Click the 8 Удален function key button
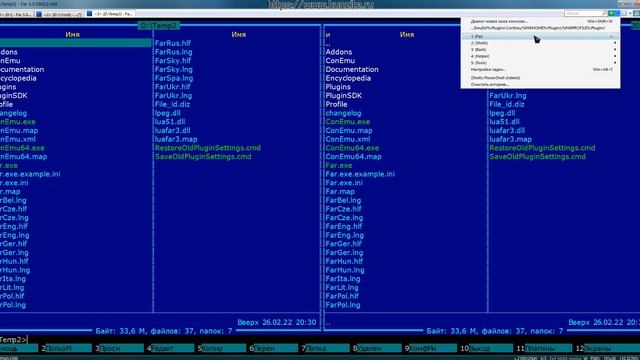This screenshot has height=360, width=640. pos(377,349)
